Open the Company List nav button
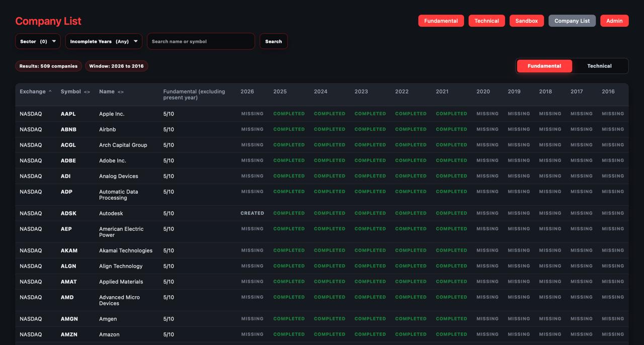Viewport: 644px width, 345px height. click(572, 21)
